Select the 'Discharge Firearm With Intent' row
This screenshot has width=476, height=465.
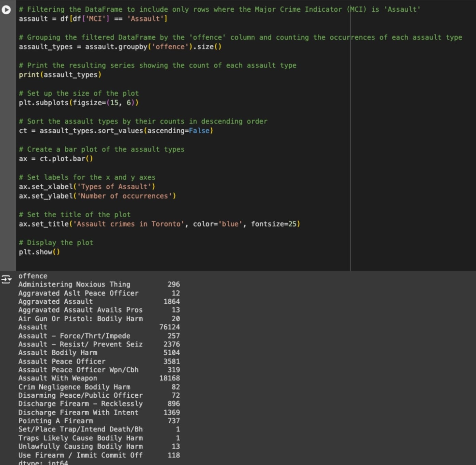[x=99, y=412]
